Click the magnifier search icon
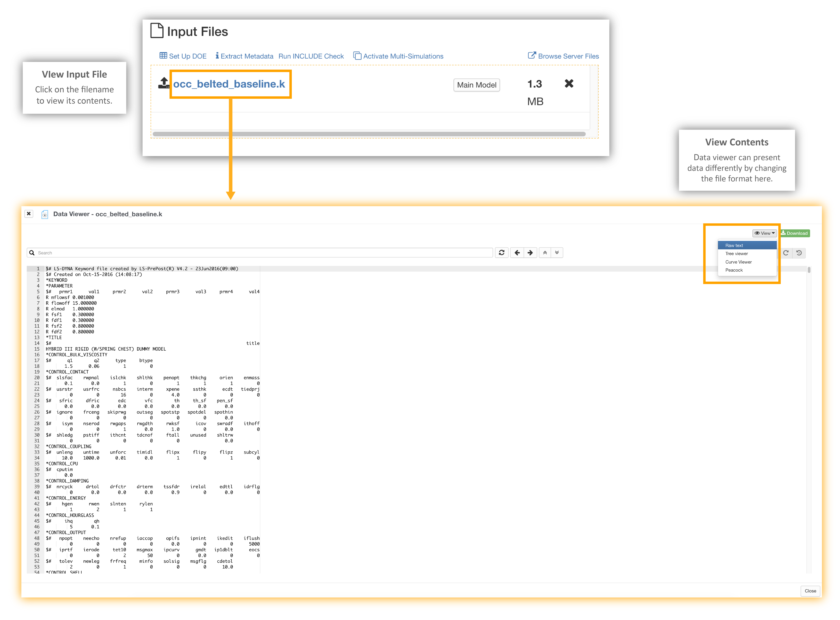840x620 pixels. (32, 253)
